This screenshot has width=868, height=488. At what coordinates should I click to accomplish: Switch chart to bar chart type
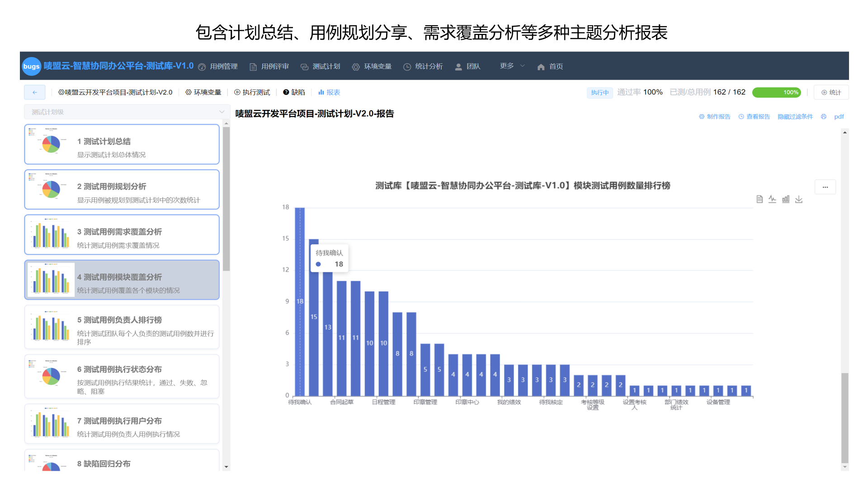click(x=786, y=199)
